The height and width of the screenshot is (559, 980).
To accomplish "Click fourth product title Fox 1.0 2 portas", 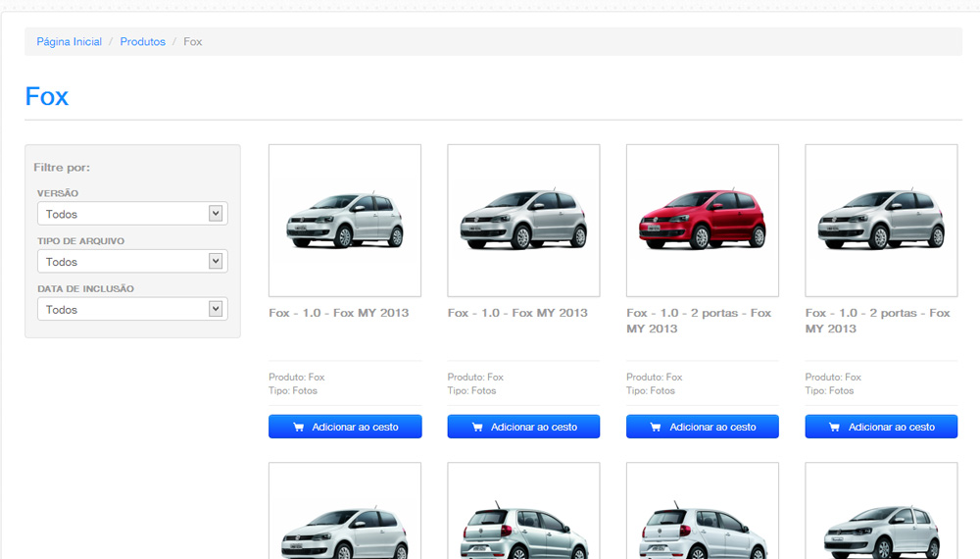I will (x=877, y=321).
